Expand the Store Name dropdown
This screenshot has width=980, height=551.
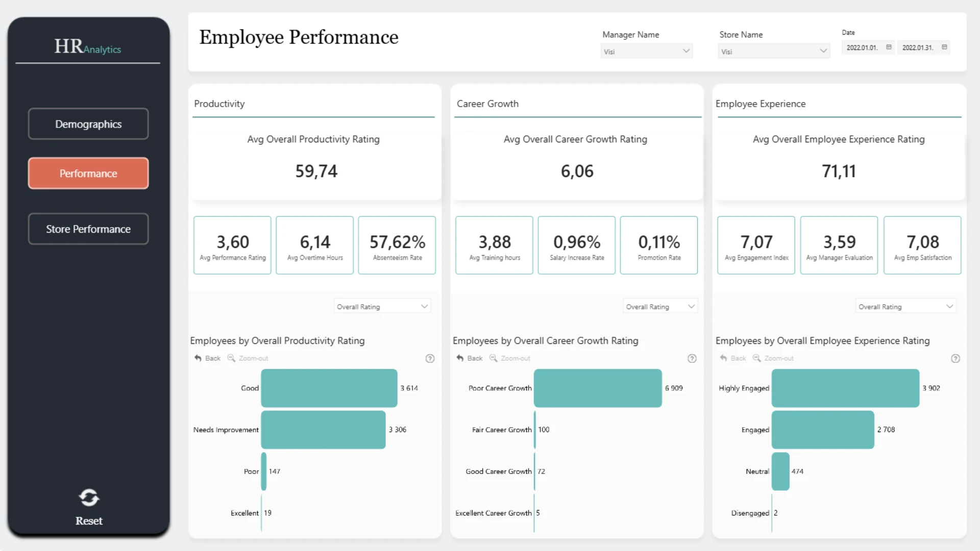tap(773, 51)
